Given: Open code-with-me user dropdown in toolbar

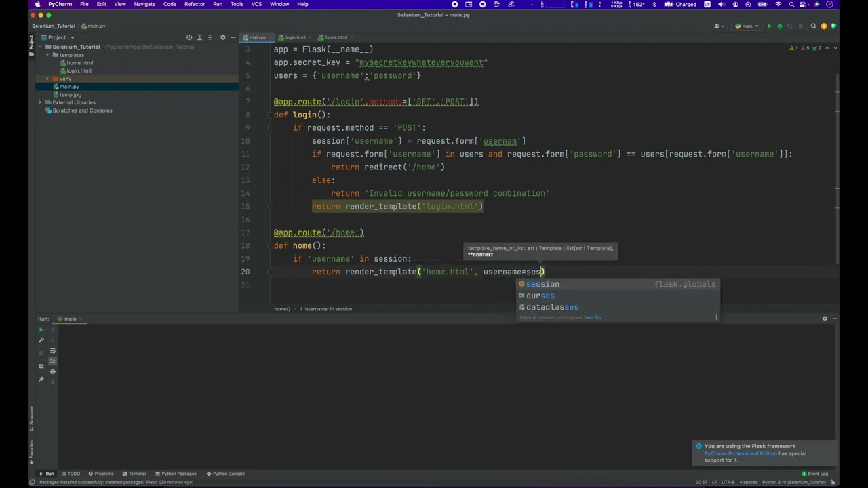Looking at the screenshot, I should (718, 26).
